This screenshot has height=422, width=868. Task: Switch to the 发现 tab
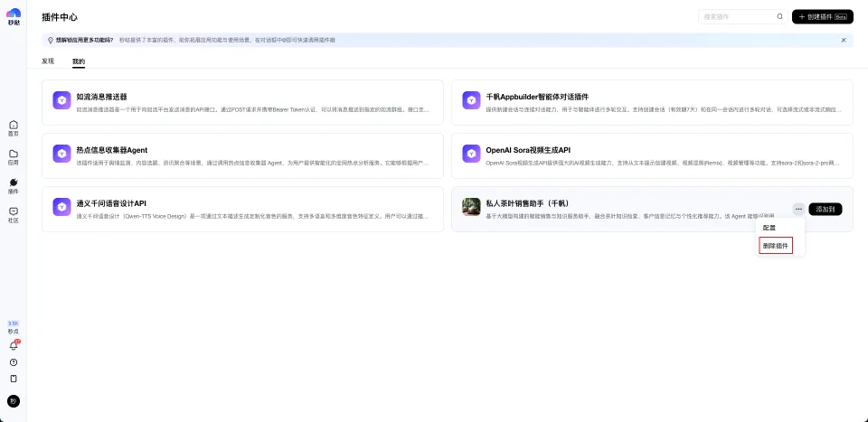click(x=48, y=61)
